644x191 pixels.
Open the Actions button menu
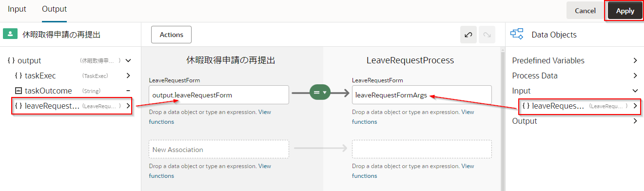pos(172,35)
